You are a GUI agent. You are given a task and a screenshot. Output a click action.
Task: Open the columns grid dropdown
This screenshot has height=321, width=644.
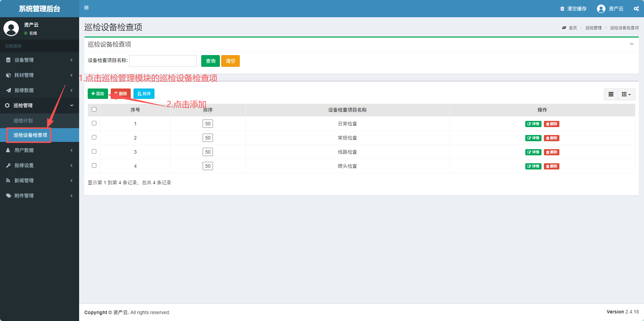(x=626, y=94)
